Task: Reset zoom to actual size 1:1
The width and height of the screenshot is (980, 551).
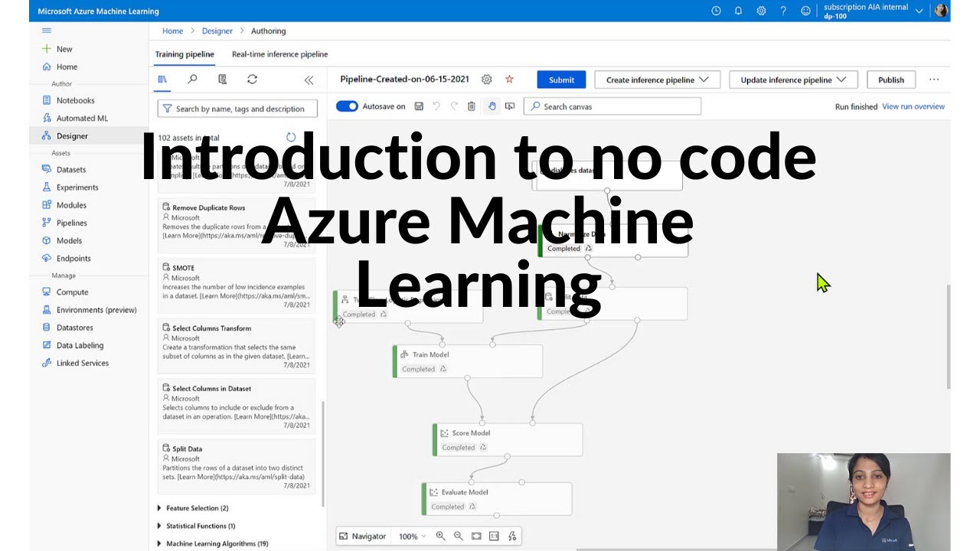Action: [x=494, y=536]
